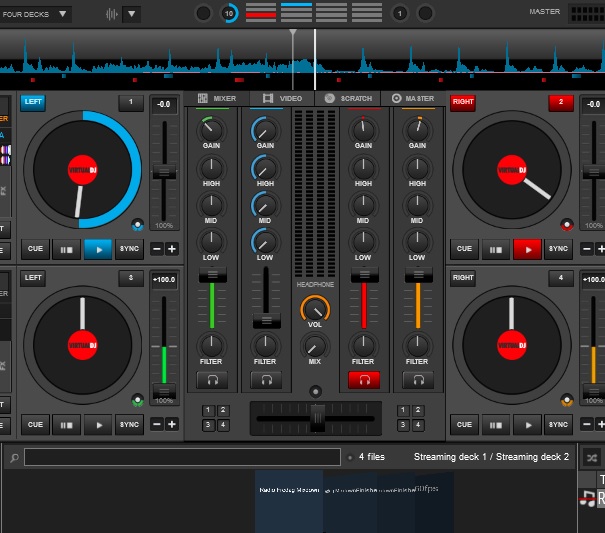605x533 pixels.
Task: Click the beat counter 10 circle
Action: [229, 14]
